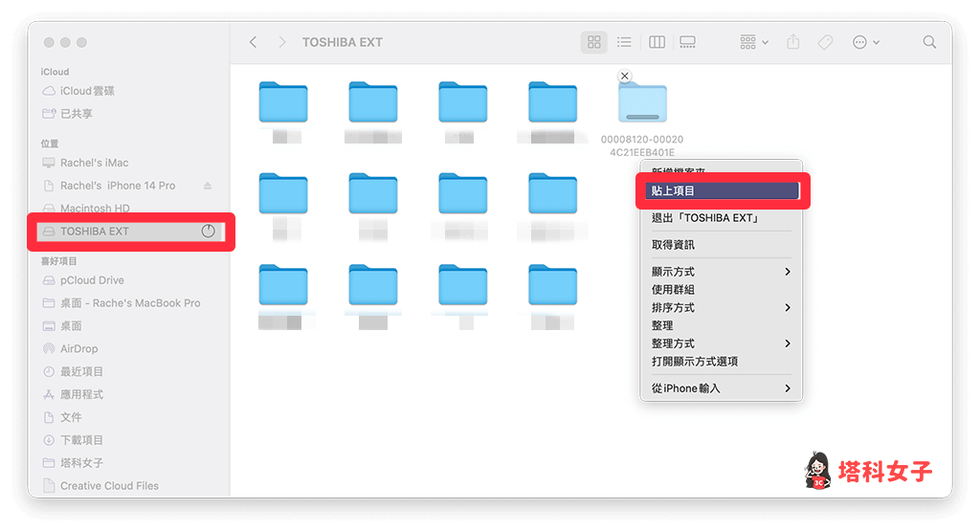Screen dimensions: 980x532
Task: Expand the 排序方式 submenu
Action: click(x=721, y=307)
